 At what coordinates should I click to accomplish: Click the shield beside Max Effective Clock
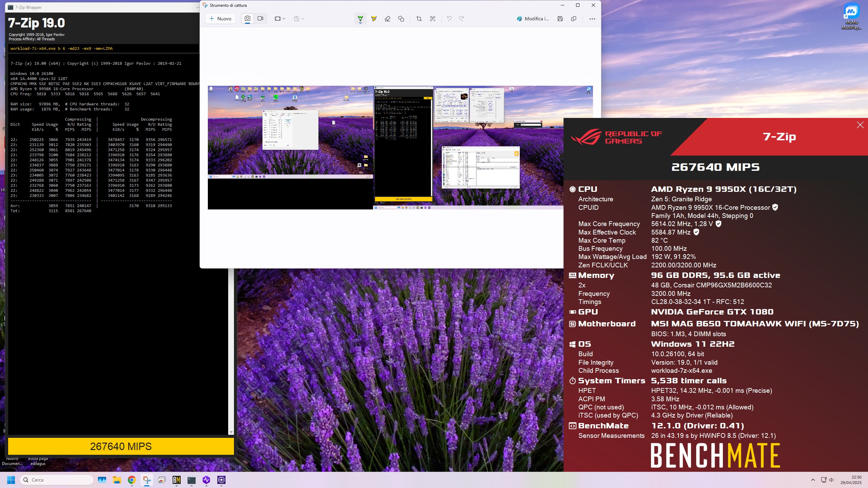click(696, 232)
